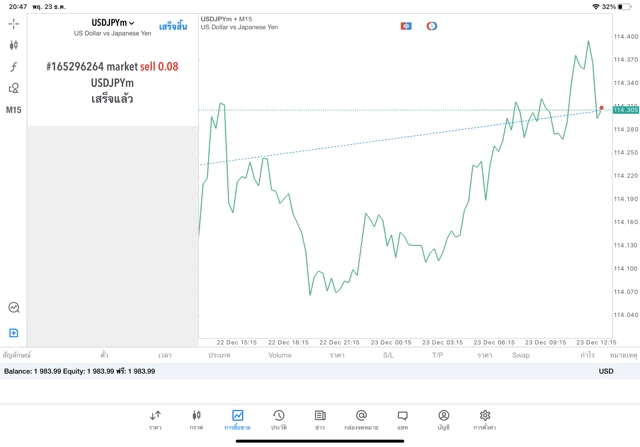Open the บัญชี accounts tab
The width and height of the screenshot is (640, 447).
coord(444,420)
